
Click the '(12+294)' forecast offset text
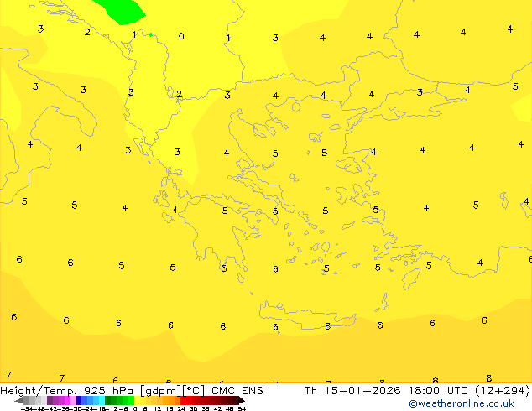(x=502, y=391)
